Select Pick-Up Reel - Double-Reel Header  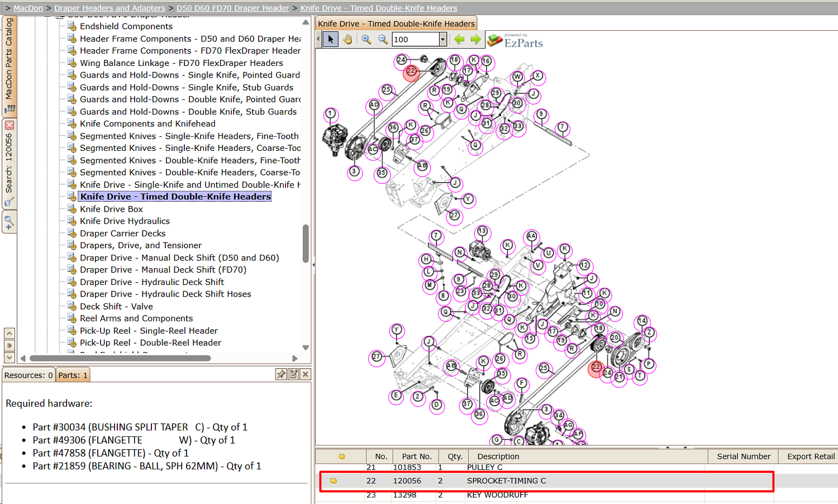tap(150, 343)
